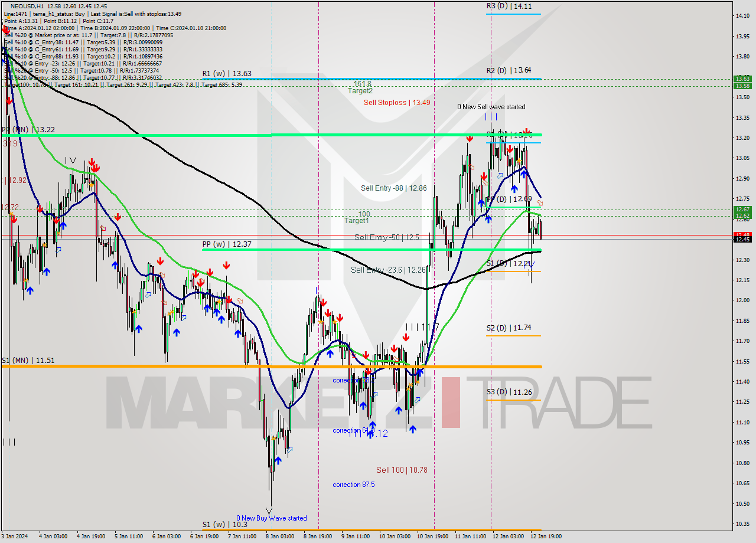Select the 'Sell Entry -88 | 12.86' label
The width and height of the screenshot is (756, 543).
click(x=394, y=188)
